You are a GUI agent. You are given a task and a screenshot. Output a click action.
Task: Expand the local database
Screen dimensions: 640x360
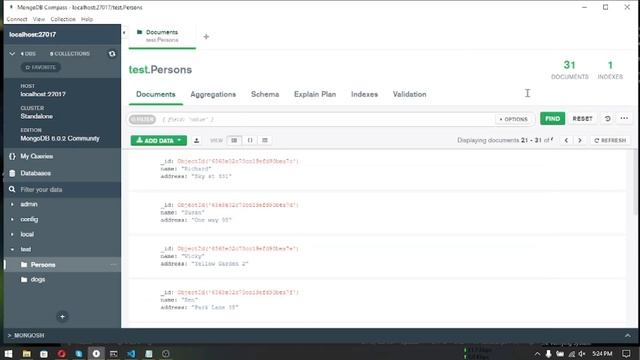pos(12,234)
